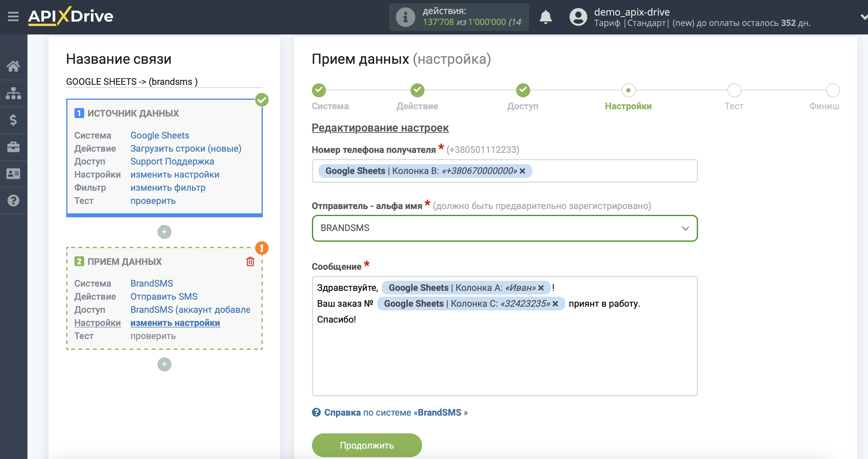Open the actions info icon

coord(405,17)
